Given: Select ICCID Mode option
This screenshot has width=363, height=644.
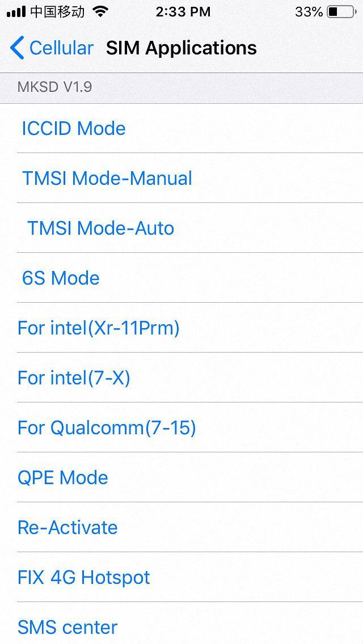Looking at the screenshot, I should coord(74,129).
